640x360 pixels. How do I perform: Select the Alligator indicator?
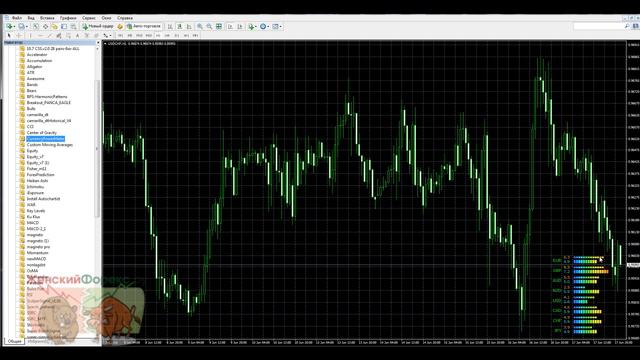pyautogui.click(x=34, y=67)
